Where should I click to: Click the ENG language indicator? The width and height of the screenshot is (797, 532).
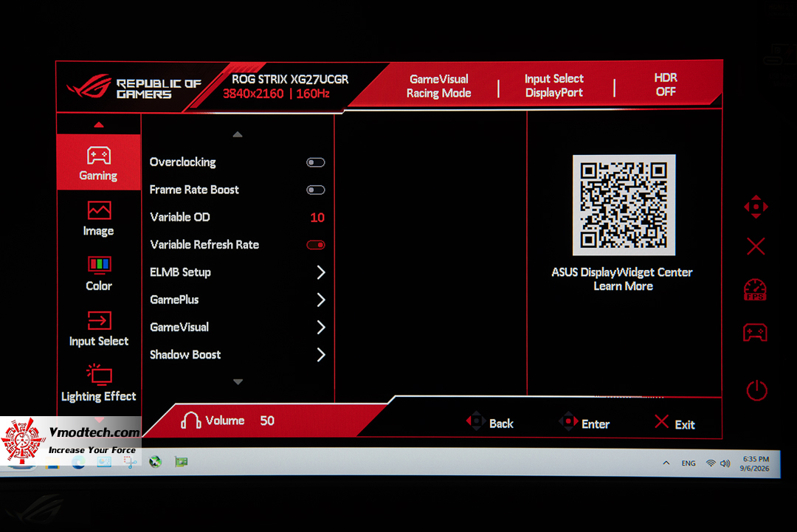pyautogui.click(x=689, y=463)
